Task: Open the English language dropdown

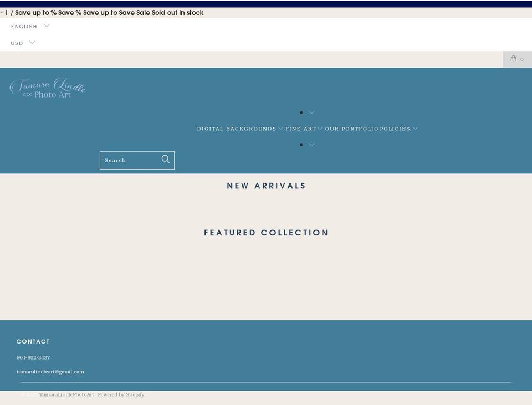Action: tap(30, 26)
